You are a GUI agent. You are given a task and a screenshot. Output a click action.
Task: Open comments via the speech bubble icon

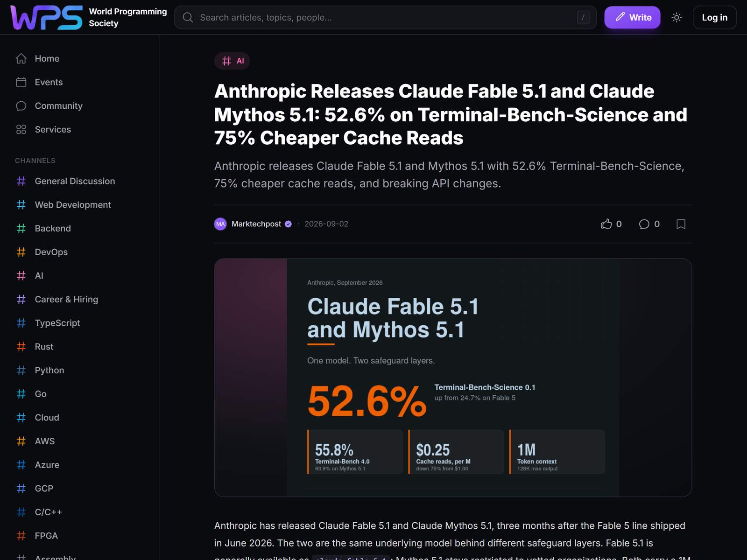[x=644, y=224]
